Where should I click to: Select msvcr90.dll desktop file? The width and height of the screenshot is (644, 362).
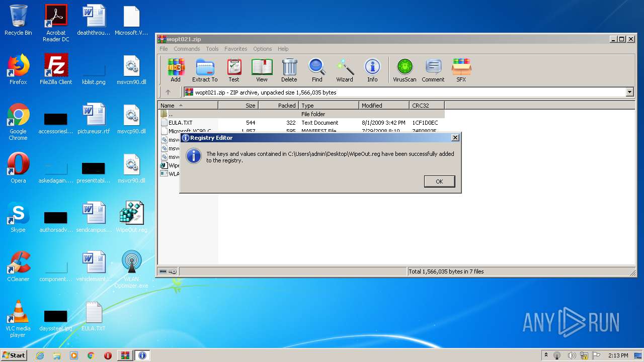(131, 168)
